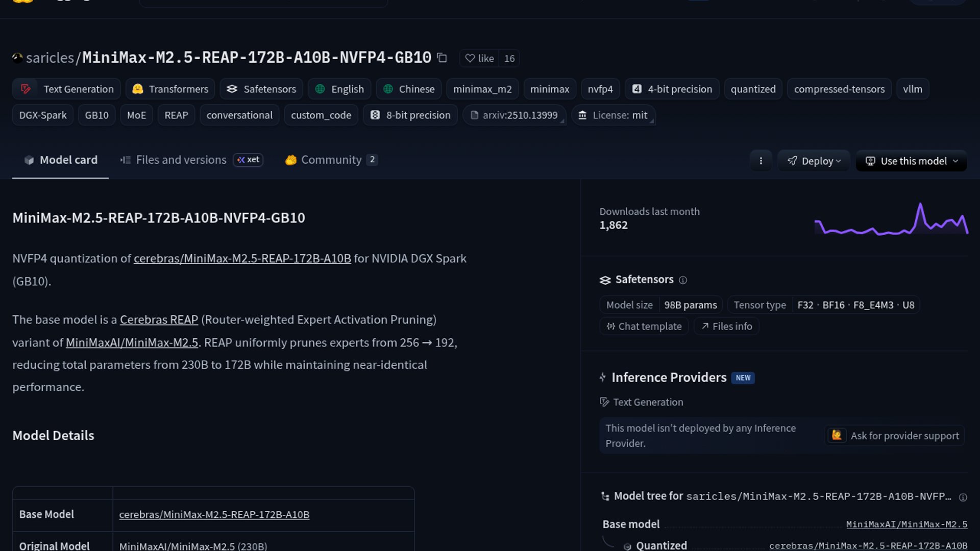Click the downloads last month chart
The height and width of the screenshot is (551, 980).
pyautogui.click(x=891, y=220)
